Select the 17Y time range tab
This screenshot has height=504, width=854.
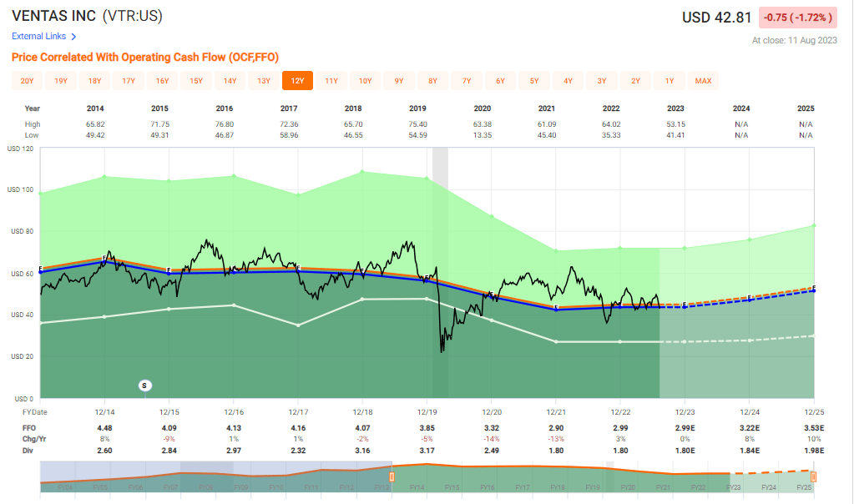click(129, 81)
